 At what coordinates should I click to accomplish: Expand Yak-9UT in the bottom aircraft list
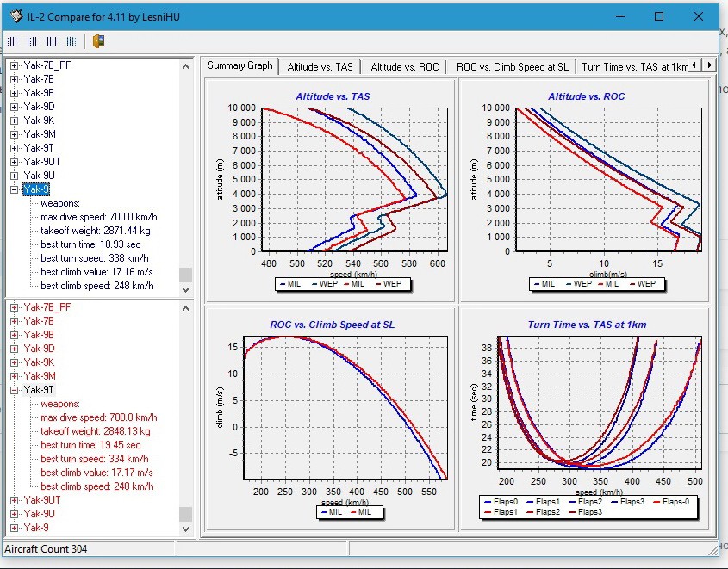(15, 500)
